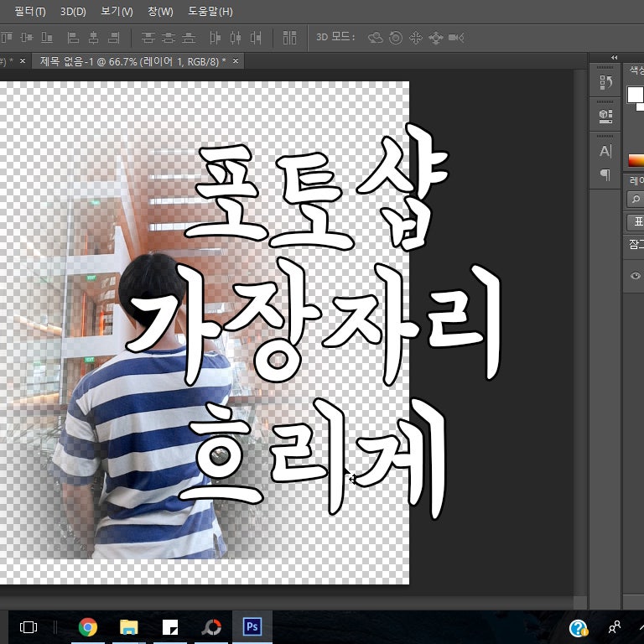Open Task View on the taskbar
This screenshot has height=644, width=644.
click(x=29, y=627)
